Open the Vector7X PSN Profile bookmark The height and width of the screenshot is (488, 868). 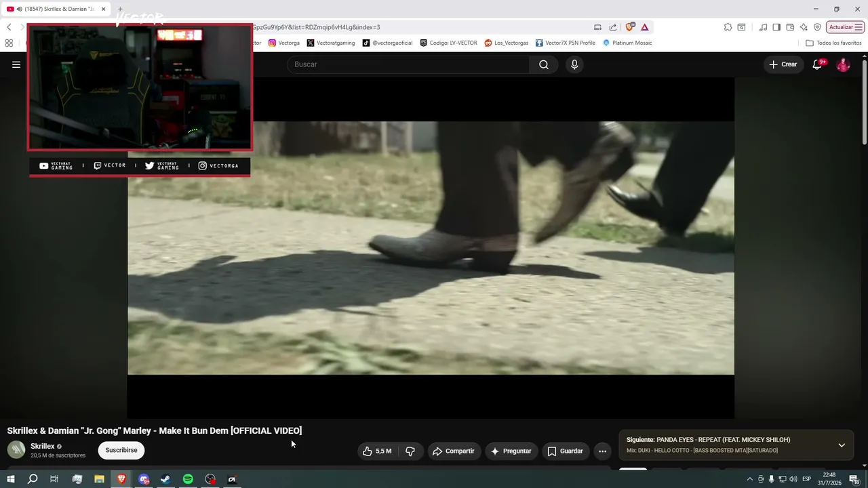(565, 43)
